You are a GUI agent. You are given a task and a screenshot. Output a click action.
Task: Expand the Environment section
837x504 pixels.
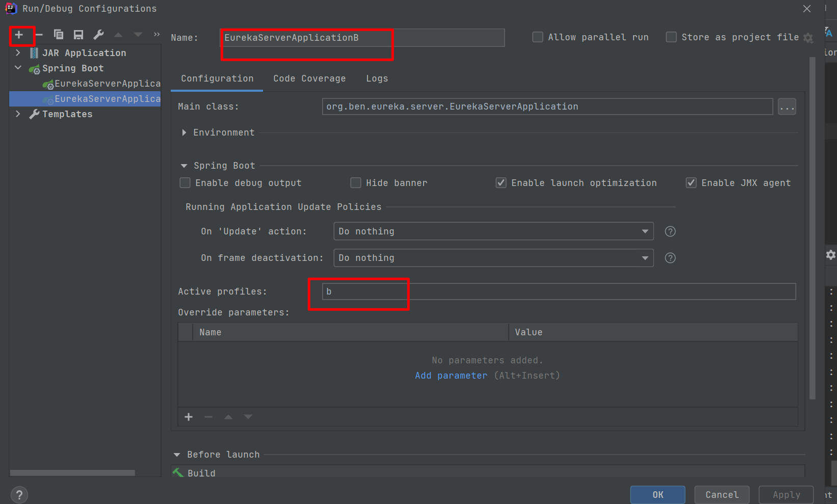tap(184, 132)
